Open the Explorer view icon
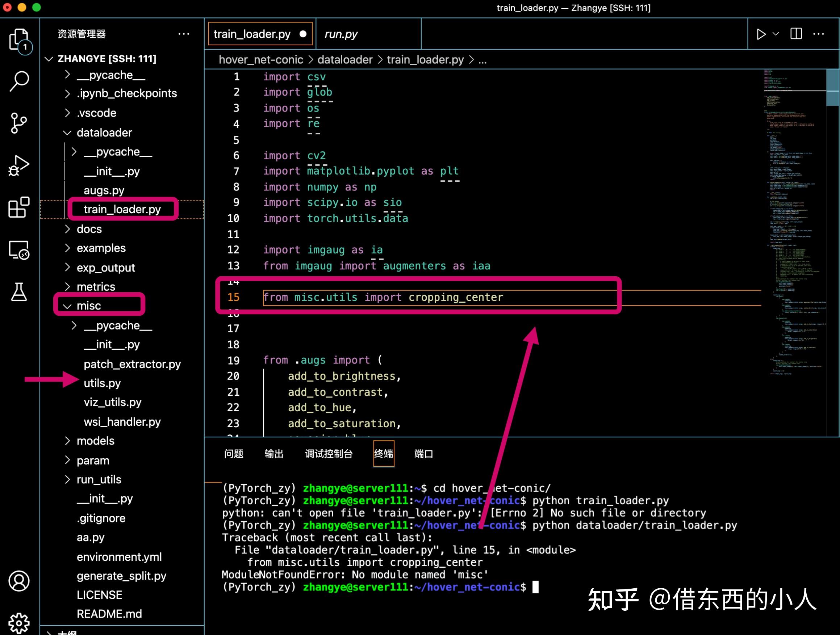Screen dimensions: 840x635 [19, 41]
